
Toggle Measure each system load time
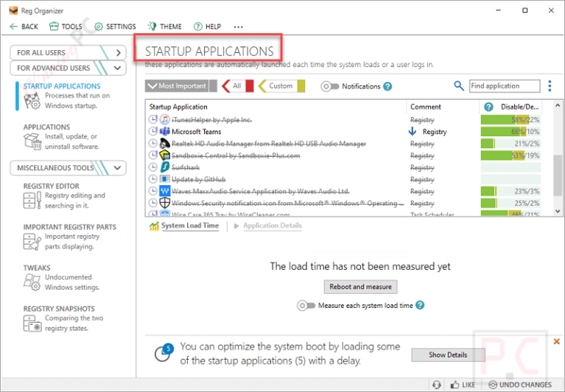click(x=306, y=306)
